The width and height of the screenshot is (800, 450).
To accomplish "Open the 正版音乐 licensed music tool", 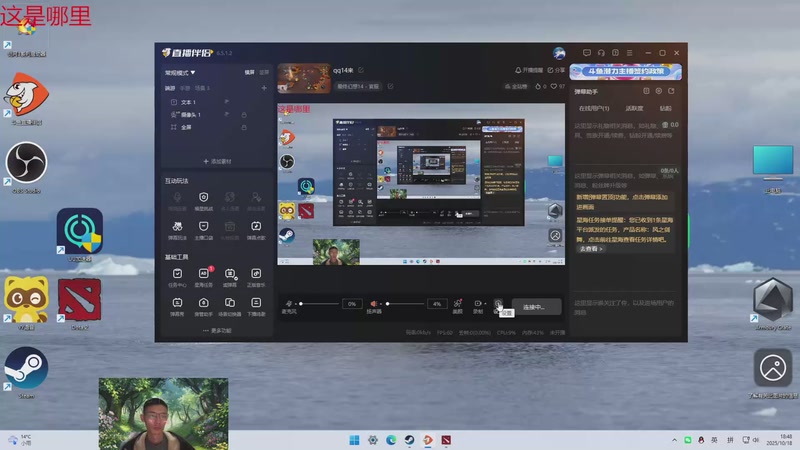I will 256,278.
